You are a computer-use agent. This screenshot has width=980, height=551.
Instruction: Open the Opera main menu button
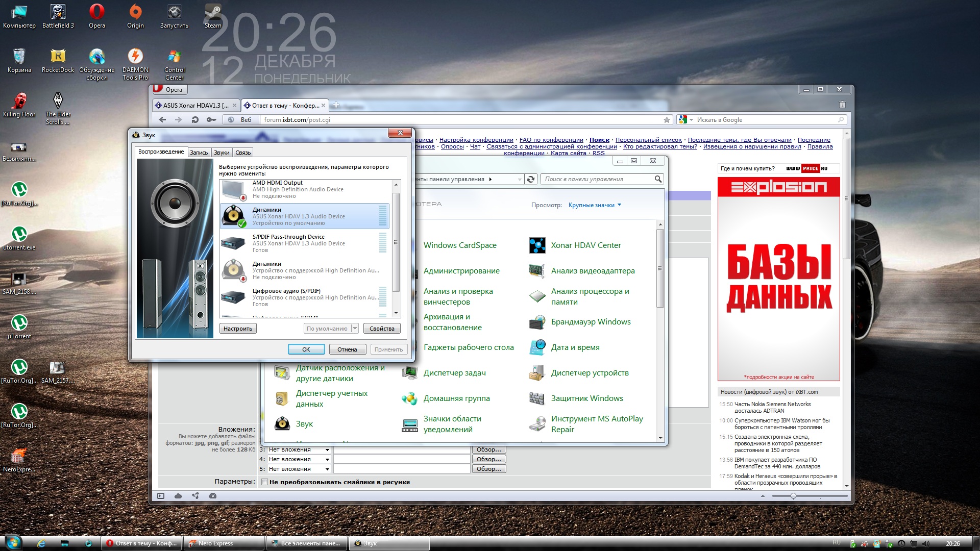click(170, 89)
